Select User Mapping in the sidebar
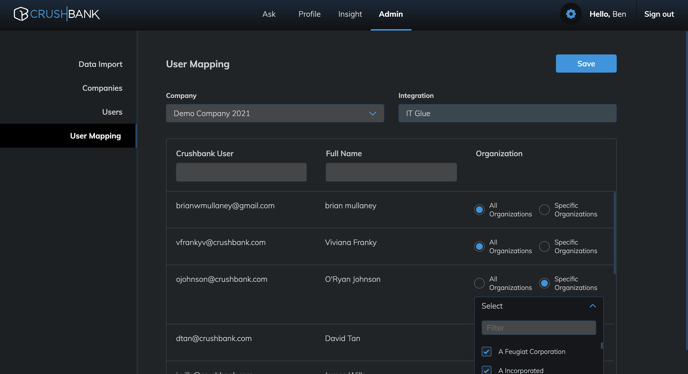Image resolution: width=688 pixels, height=374 pixels. (x=68, y=136)
